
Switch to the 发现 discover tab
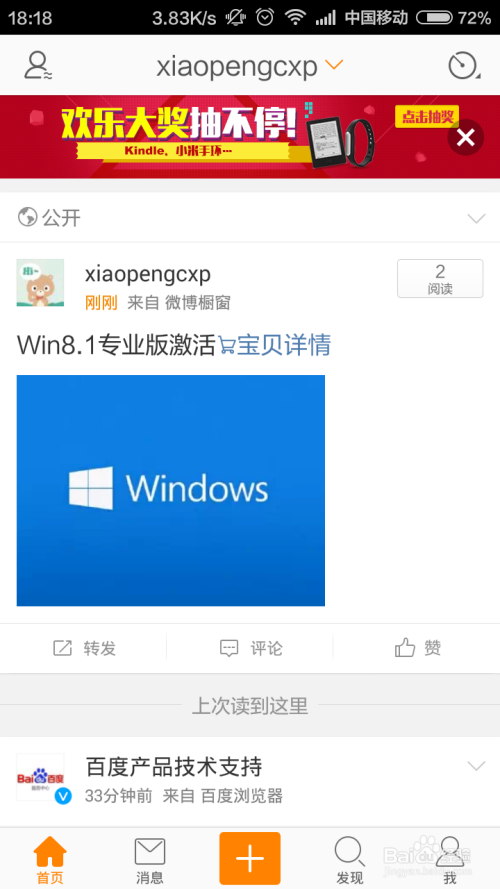click(350, 861)
